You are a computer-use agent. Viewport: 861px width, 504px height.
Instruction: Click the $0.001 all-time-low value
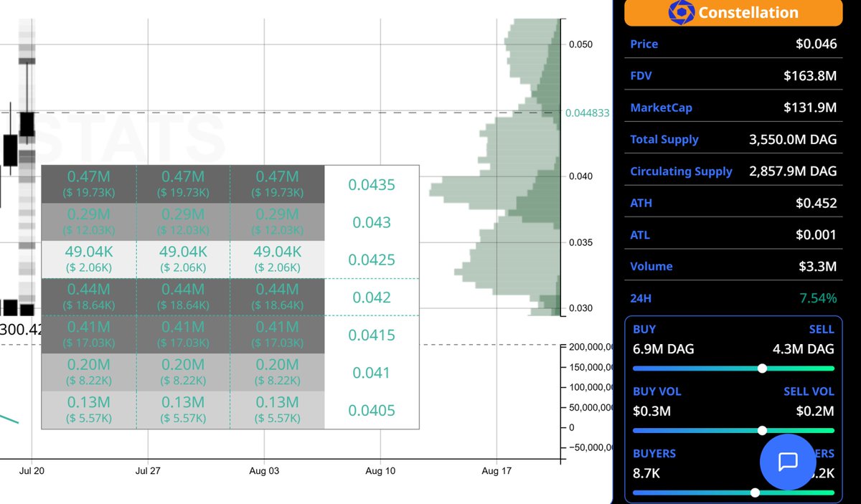(816, 234)
